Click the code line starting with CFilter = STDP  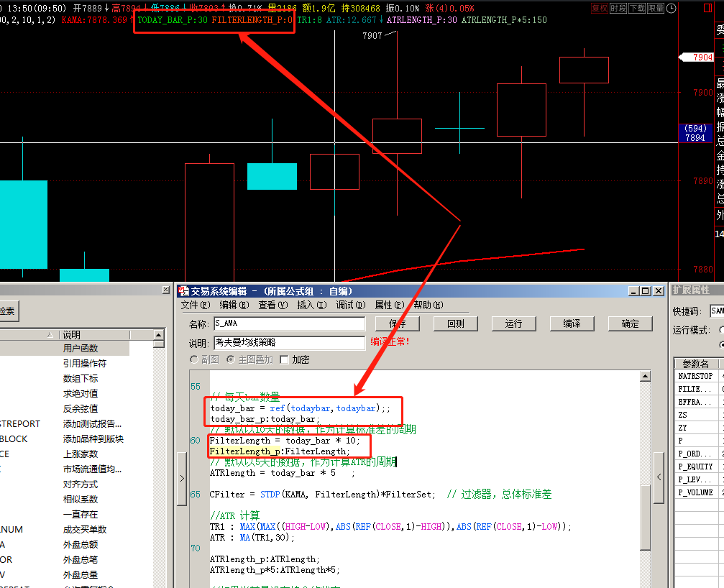380,495
